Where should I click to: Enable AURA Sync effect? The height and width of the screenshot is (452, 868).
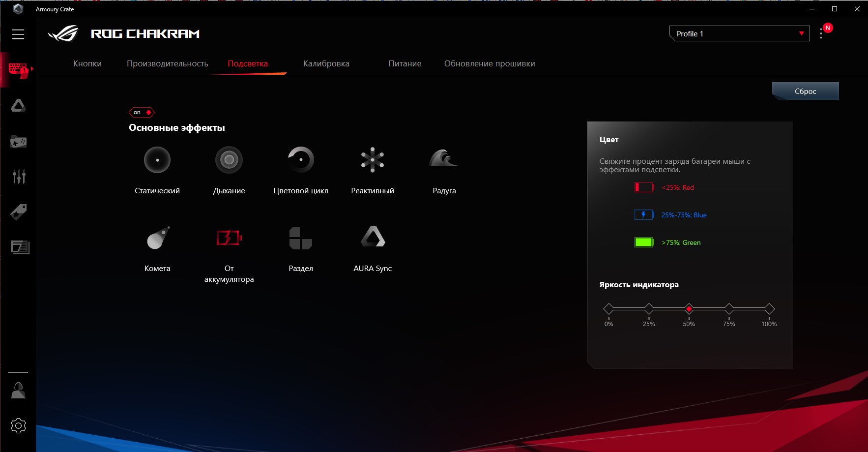coord(373,237)
